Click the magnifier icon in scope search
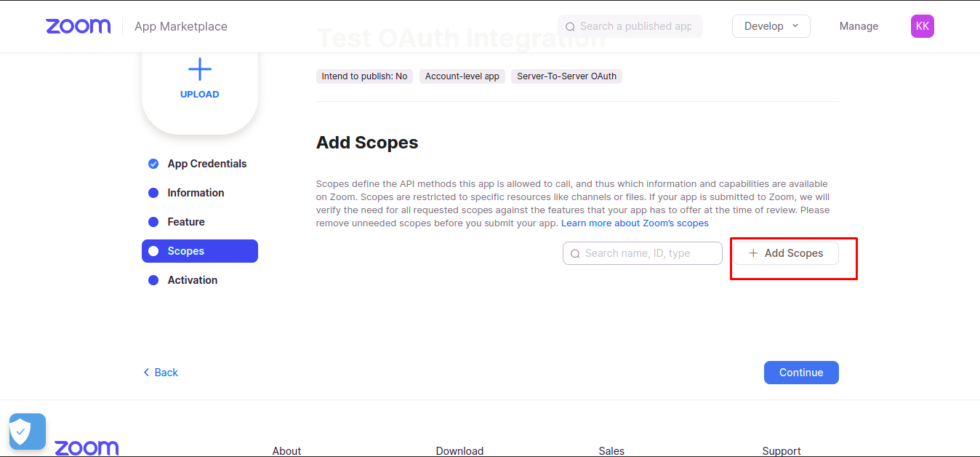 click(575, 254)
